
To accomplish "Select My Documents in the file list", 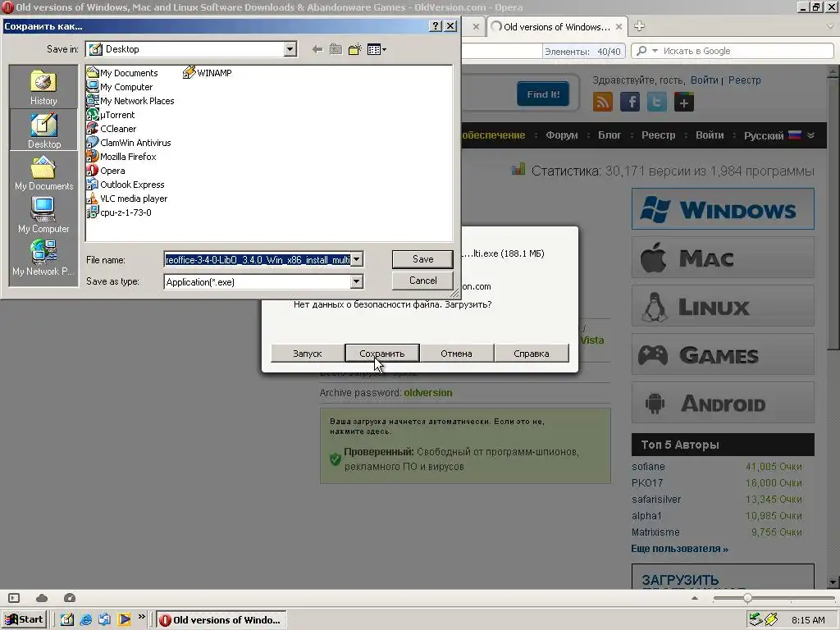I will [122, 73].
